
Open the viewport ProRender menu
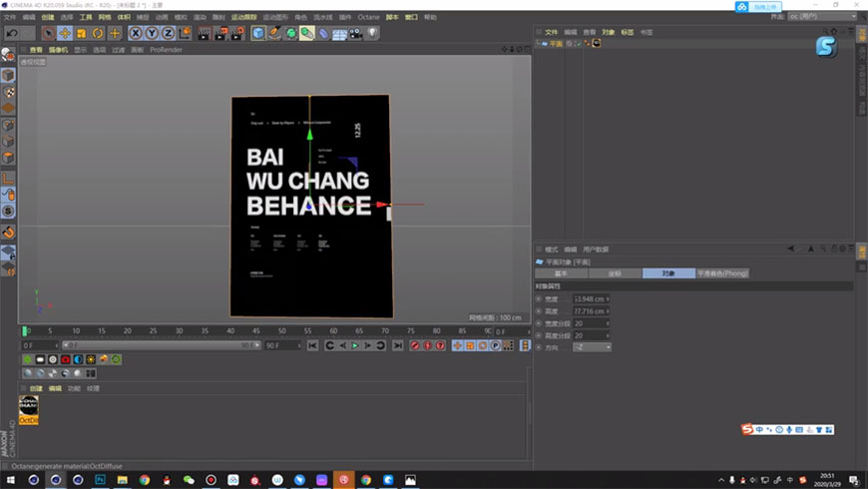click(x=166, y=50)
